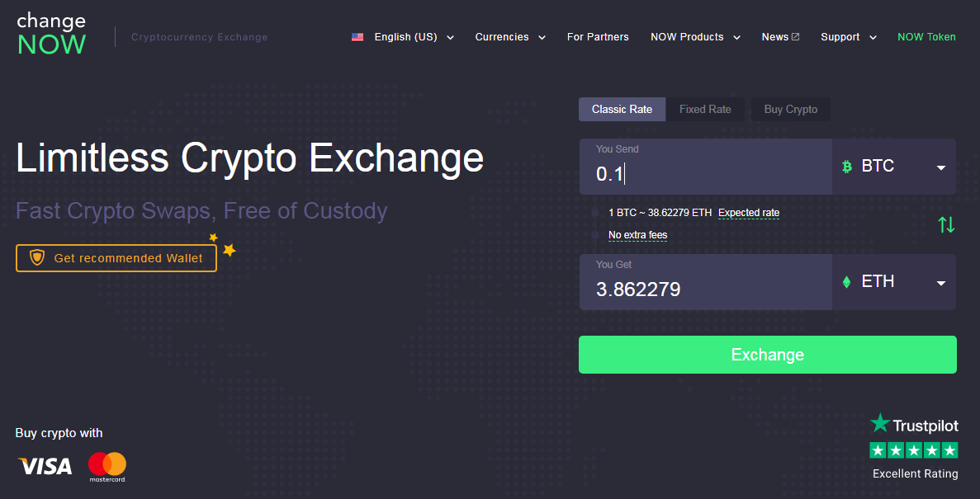Switch to the Fixed Rate tab
Viewport: 980px width, 499px height.
click(705, 110)
